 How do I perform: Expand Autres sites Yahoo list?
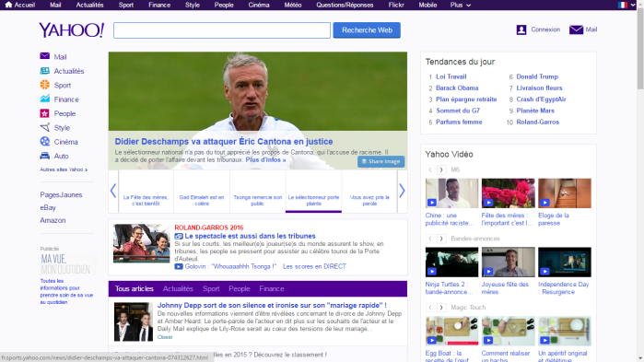(x=64, y=169)
